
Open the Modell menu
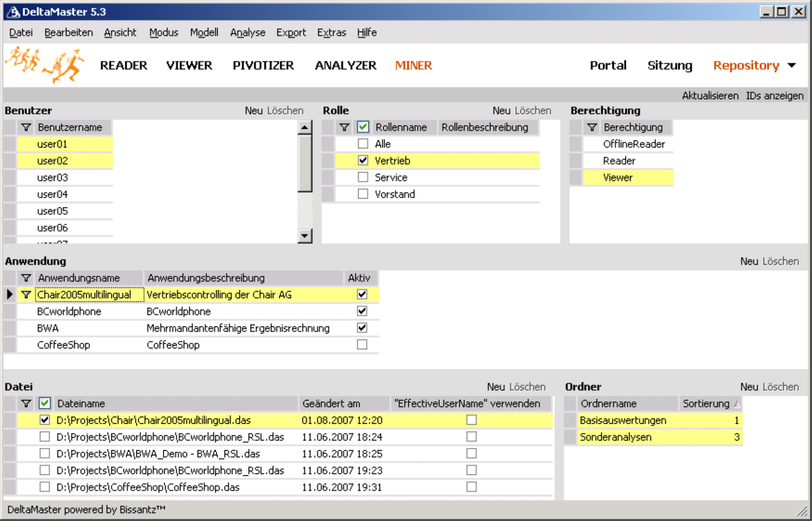tap(204, 32)
